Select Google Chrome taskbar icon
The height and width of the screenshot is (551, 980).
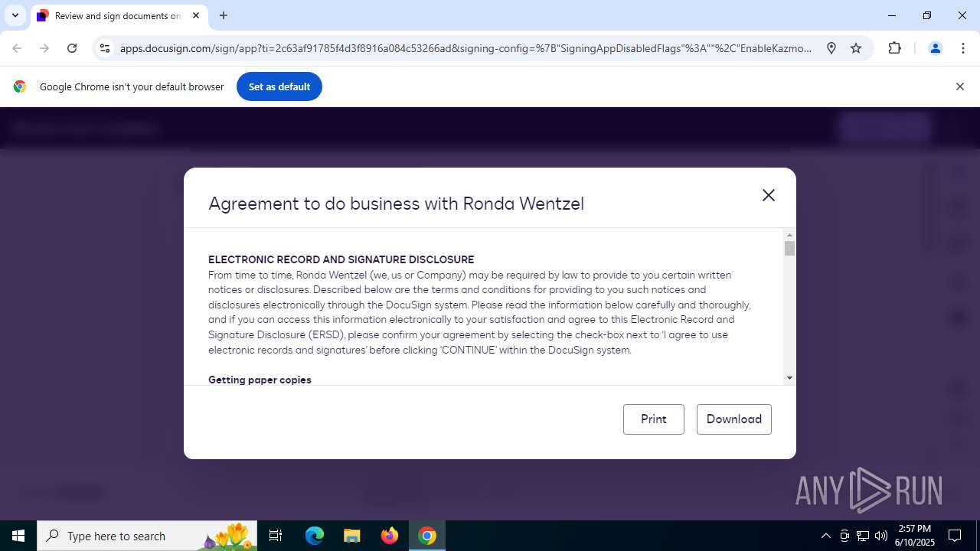pyautogui.click(x=427, y=536)
